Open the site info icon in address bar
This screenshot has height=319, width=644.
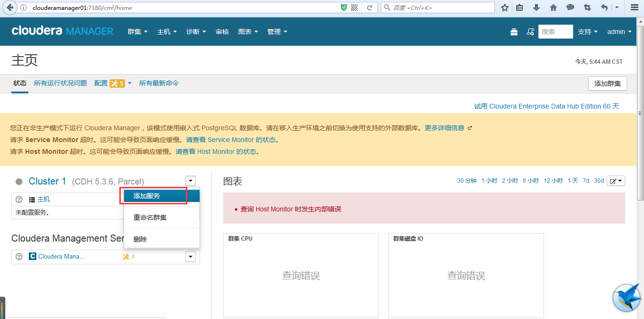(24, 8)
